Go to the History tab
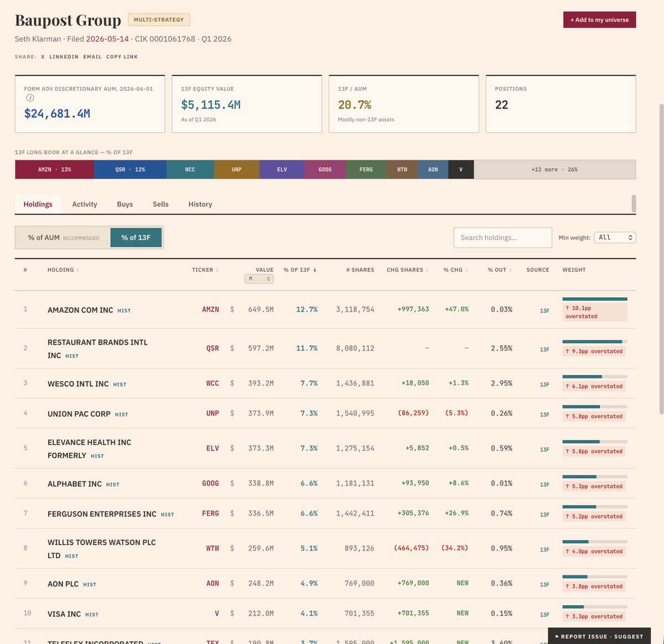Screen dimensions: 664x644 coord(200,204)
